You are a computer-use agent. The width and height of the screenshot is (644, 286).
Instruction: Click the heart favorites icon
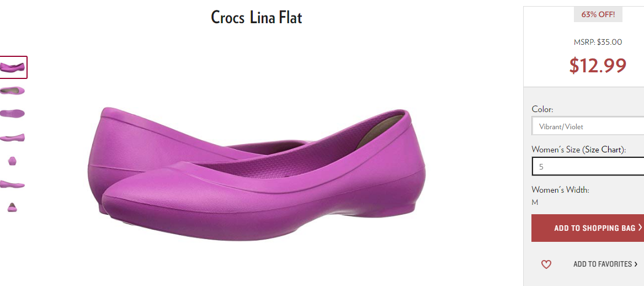(x=546, y=264)
